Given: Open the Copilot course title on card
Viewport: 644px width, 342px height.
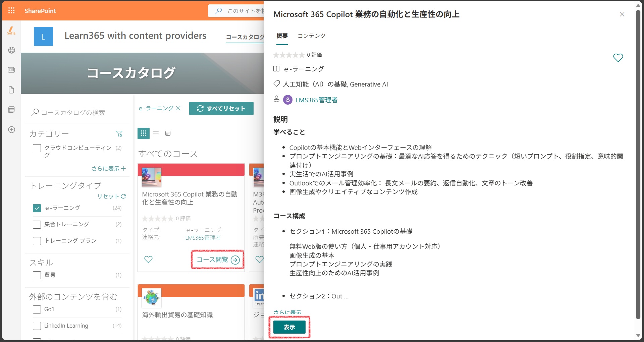Looking at the screenshot, I should pyautogui.click(x=190, y=198).
